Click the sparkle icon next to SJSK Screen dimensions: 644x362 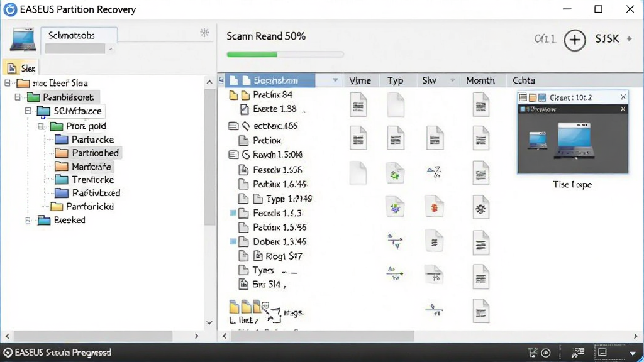tap(629, 39)
